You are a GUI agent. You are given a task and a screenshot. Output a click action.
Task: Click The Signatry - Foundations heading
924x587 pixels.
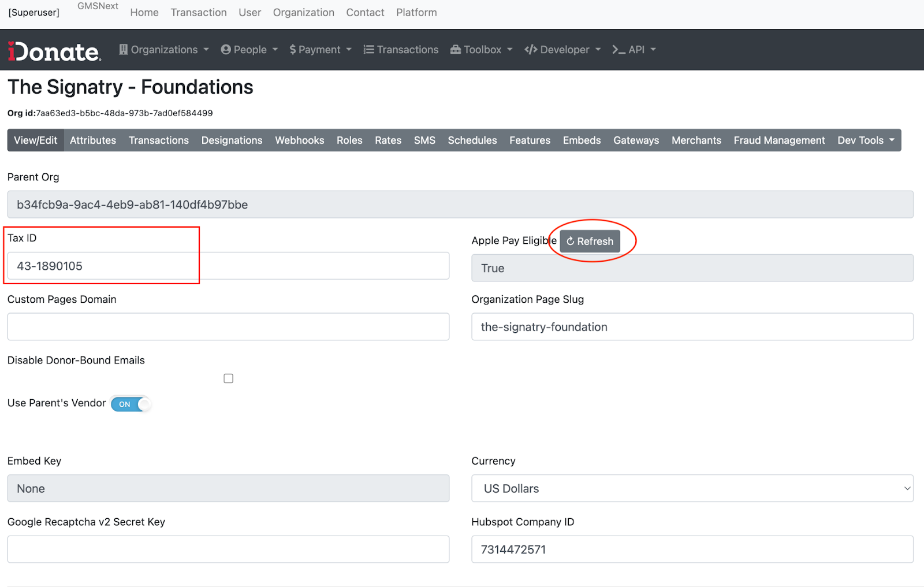pyautogui.click(x=131, y=87)
